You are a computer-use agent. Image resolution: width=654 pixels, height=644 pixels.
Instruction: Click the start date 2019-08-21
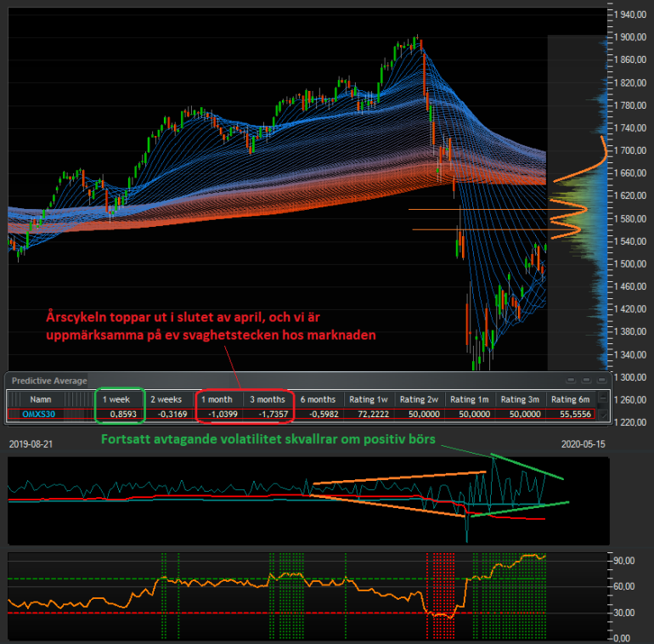(x=31, y=444)
